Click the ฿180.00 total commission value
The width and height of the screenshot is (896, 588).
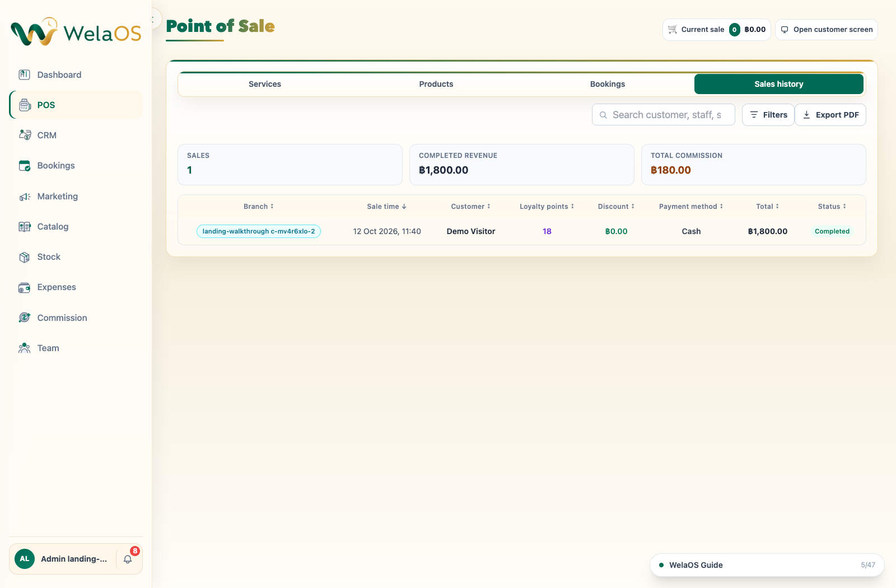click(671, 170)
